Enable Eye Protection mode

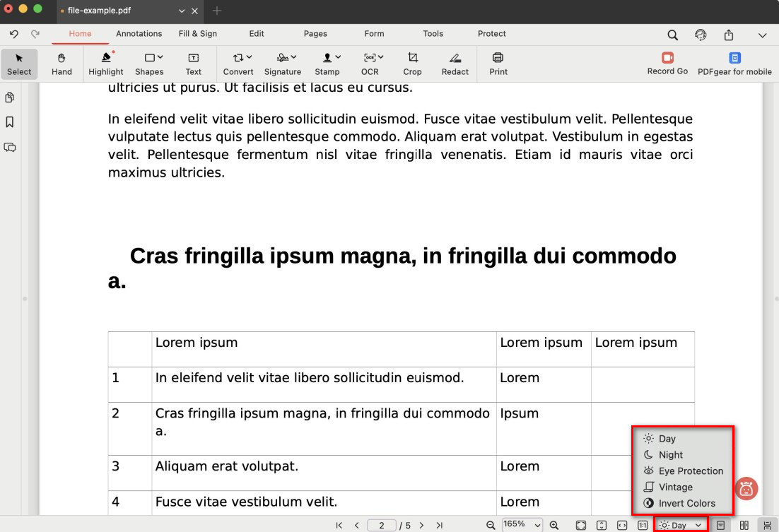click(690, 471)
